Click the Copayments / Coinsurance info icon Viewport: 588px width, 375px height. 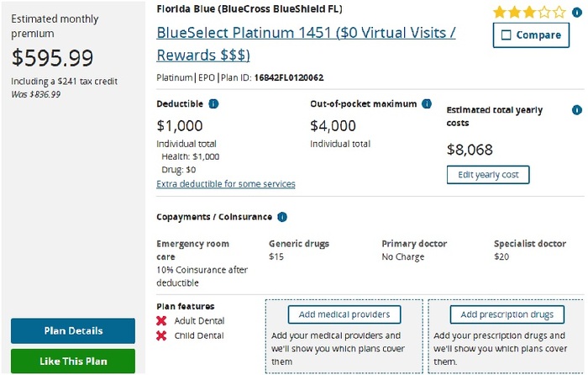click(x=282, y=217)
